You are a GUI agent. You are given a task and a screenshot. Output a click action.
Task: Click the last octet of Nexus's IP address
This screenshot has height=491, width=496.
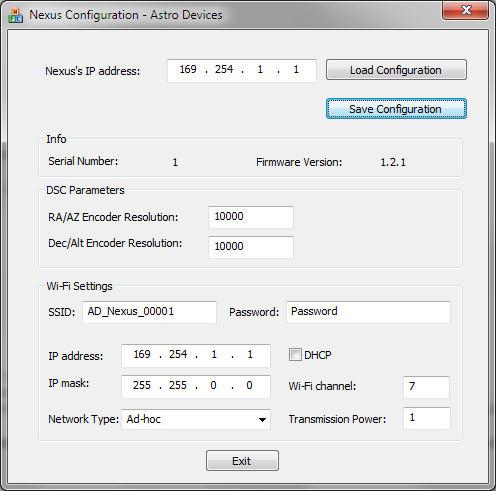pos(296,69)
